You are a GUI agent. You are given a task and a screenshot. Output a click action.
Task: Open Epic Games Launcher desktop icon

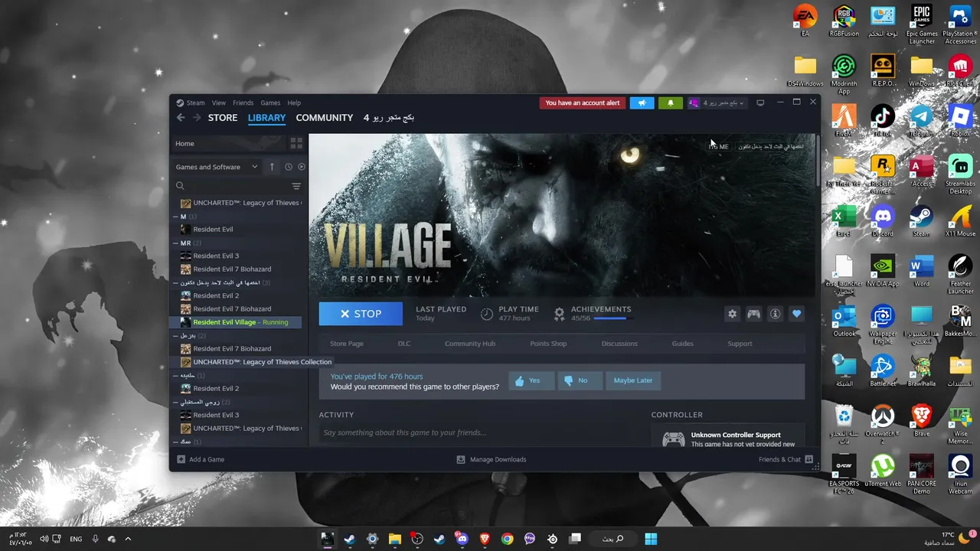pos(922,24)
